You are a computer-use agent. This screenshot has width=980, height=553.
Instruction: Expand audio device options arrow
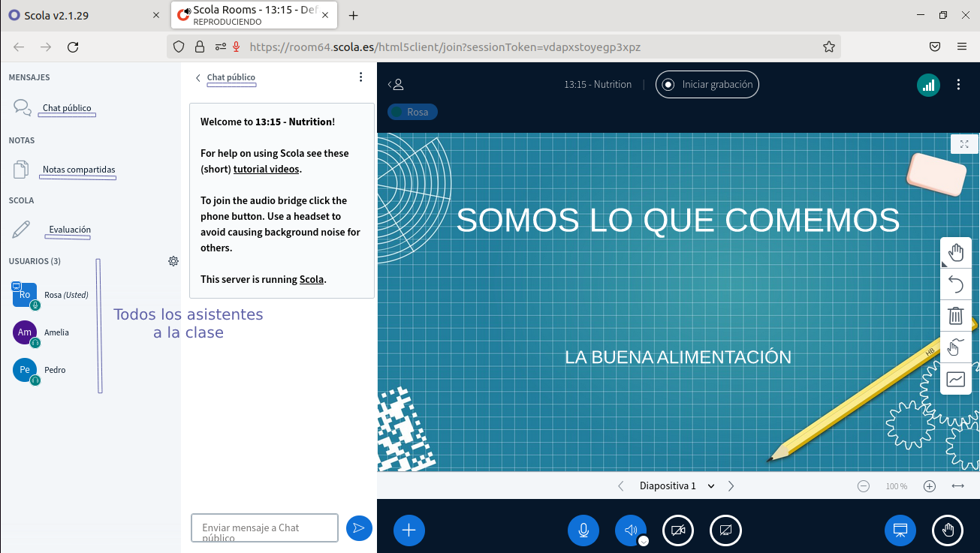pos(643,541)
